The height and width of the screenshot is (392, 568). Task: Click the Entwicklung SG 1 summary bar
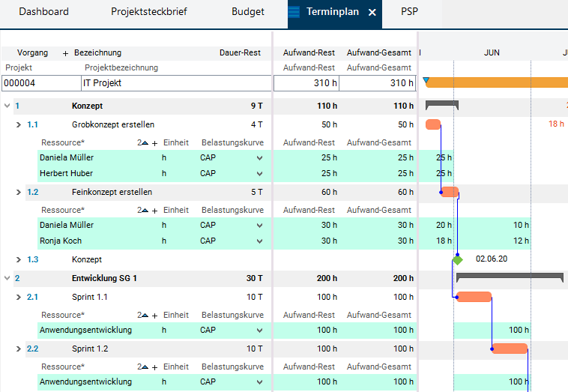[510, 277]
